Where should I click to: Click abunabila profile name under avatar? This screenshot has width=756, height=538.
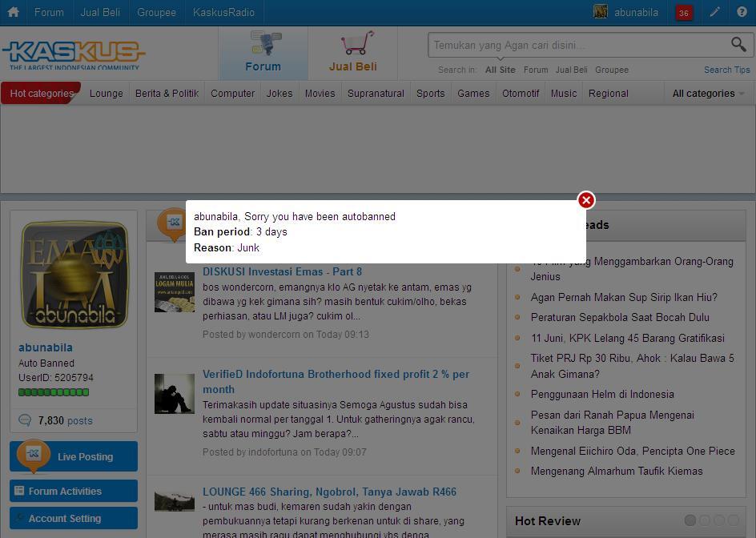(x=46, y=347)
